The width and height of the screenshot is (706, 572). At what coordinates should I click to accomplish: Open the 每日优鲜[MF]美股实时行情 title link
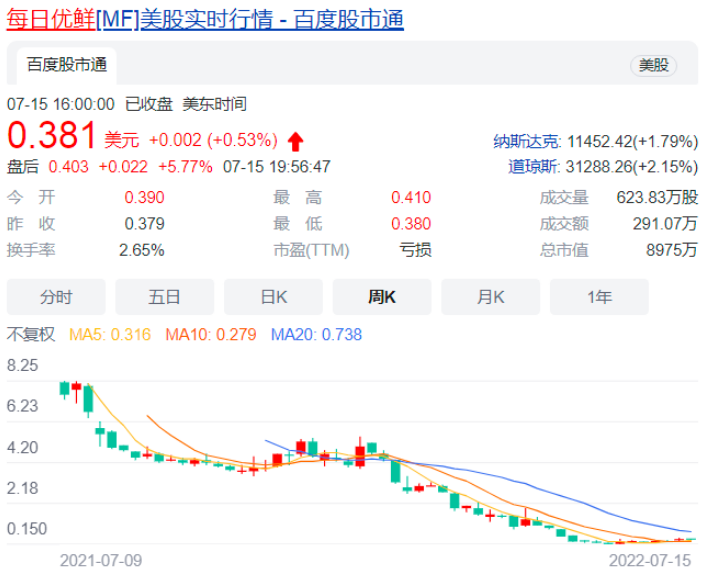(x=205, y=19)
